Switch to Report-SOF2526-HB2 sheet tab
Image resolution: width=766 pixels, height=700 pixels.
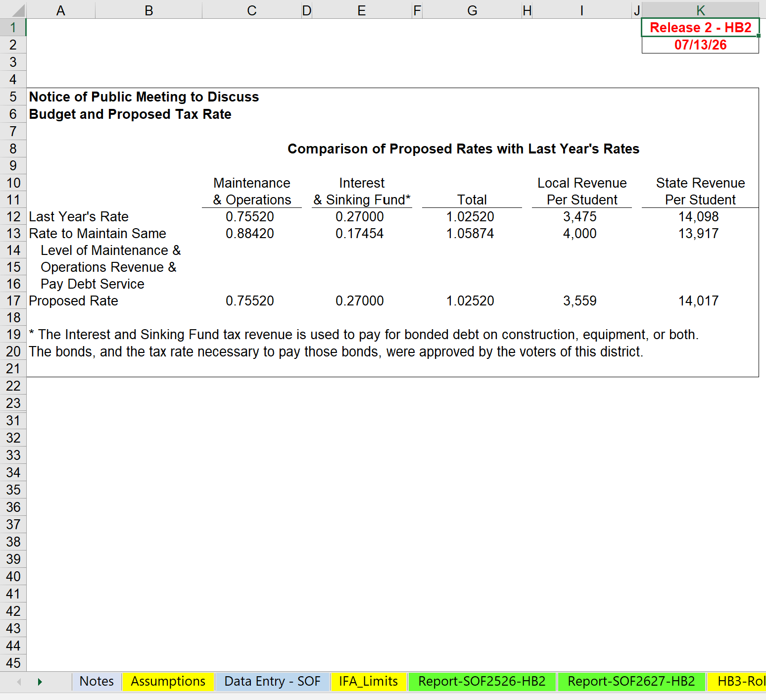tap(482, 681)
